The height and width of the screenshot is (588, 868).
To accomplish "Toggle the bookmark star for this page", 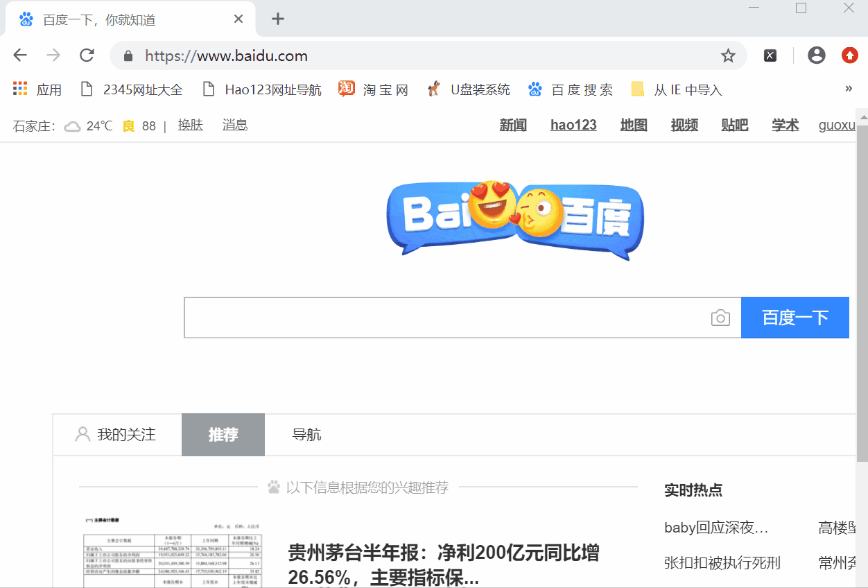I will pyautogui.click(x=728, y=55).
